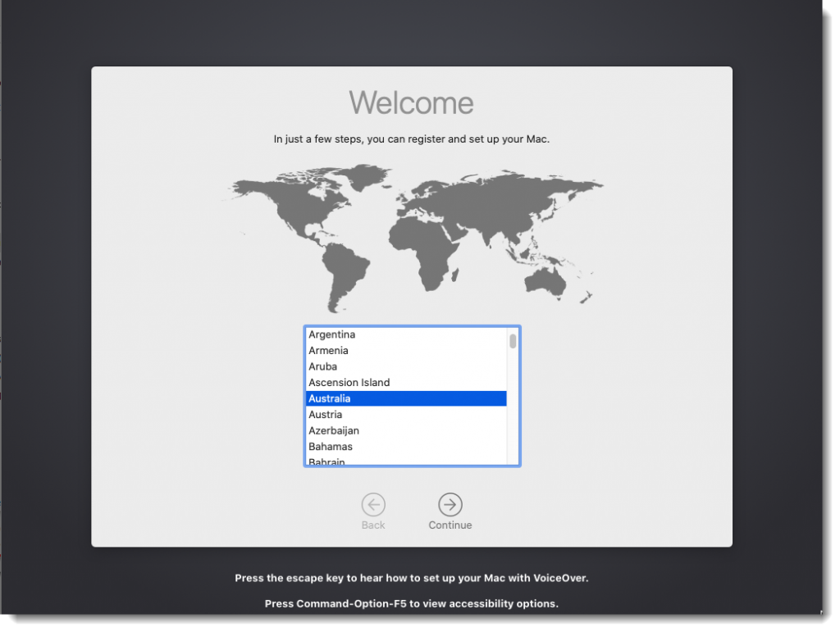This screenshot has width=840, height=632.
Task: Click the Back arrow icon
Action: pos(373,504)
